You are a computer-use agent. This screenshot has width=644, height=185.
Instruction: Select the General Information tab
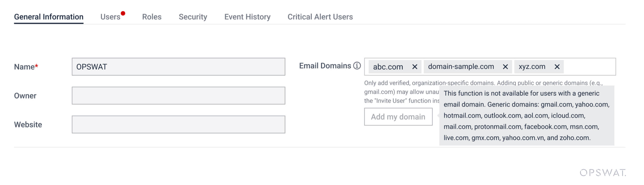(49, 17)
